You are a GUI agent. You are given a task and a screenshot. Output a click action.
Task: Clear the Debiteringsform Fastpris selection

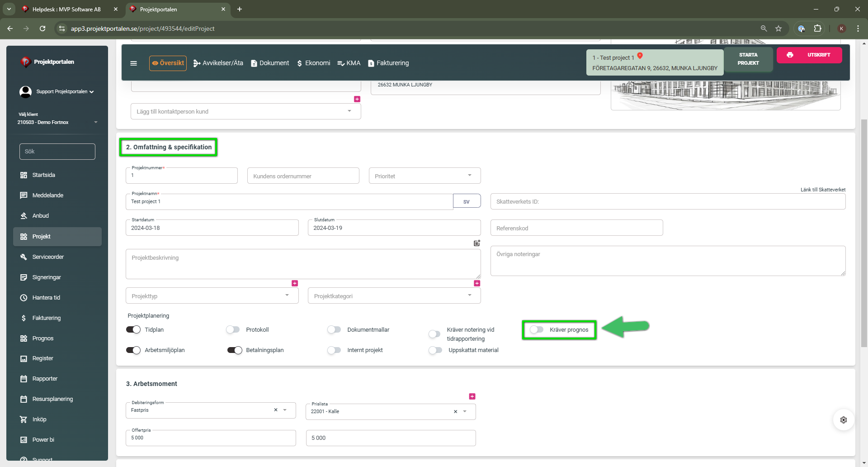click(276, 410)
